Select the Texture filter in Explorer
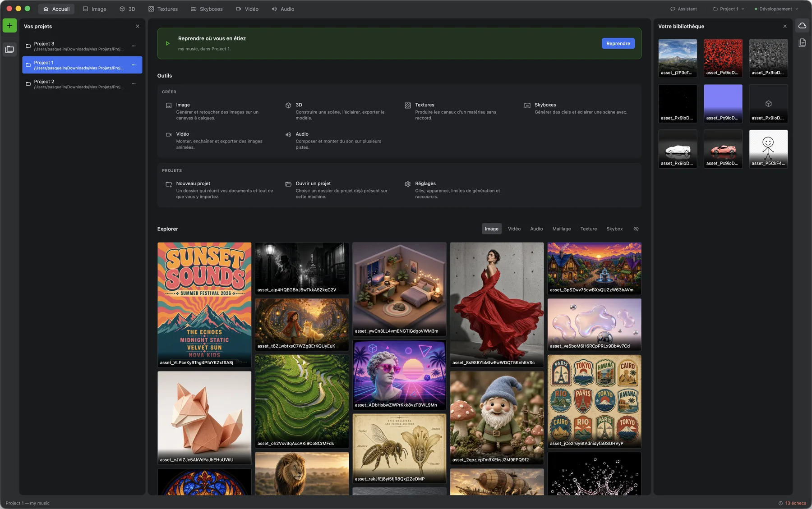Image resolution: width=812 pixels, height=509 pixels. [x=588, y=229]
